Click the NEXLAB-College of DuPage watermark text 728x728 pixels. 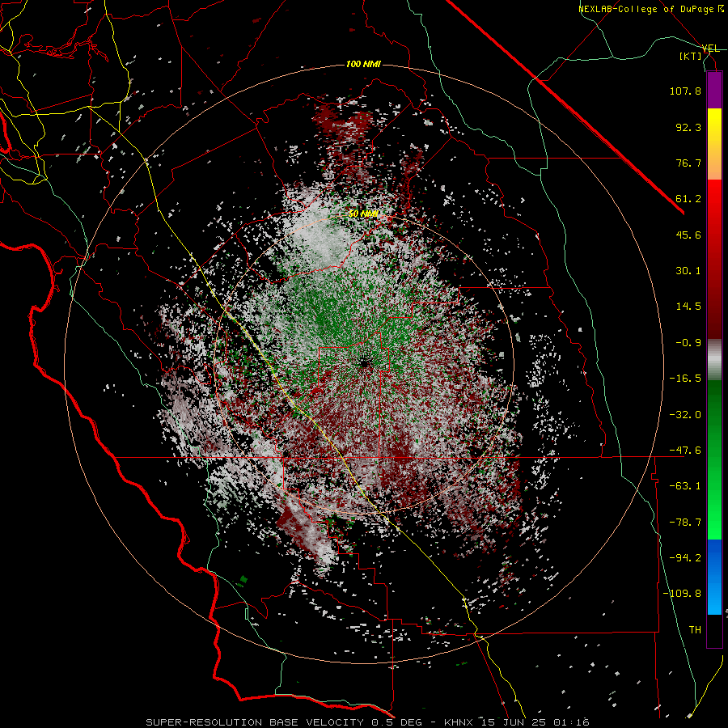(651, 9)
